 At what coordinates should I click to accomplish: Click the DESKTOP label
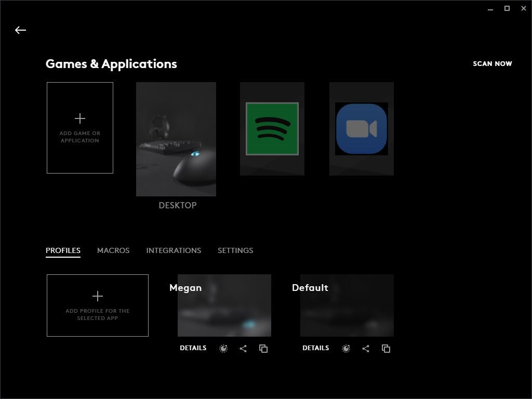[x=178, y=205]
